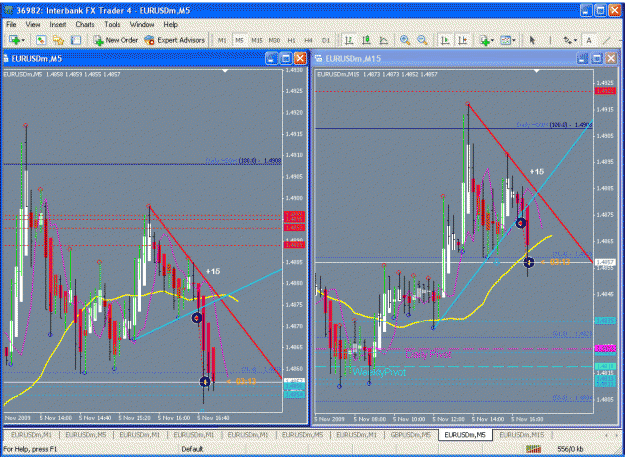Toggle the Navigator panel icon
The width and height of the screenshot is (625, 457).
pos(58,40)
